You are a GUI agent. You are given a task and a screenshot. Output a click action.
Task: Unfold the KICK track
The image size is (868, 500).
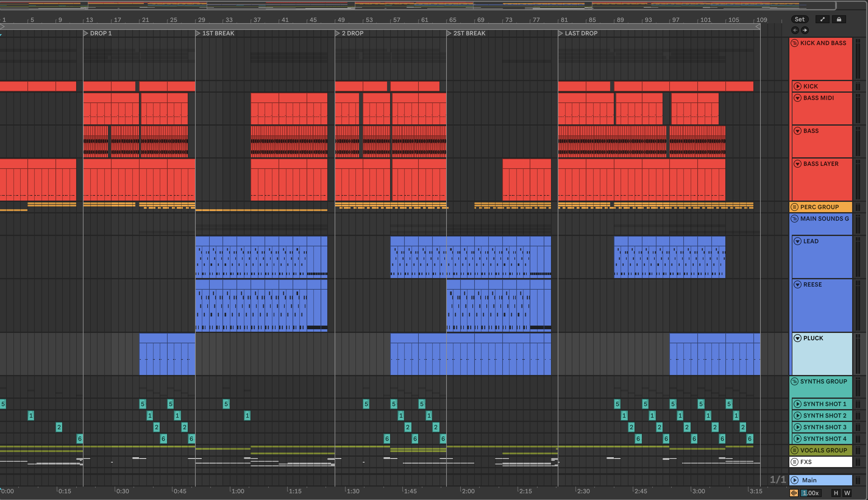coord(798,86)
